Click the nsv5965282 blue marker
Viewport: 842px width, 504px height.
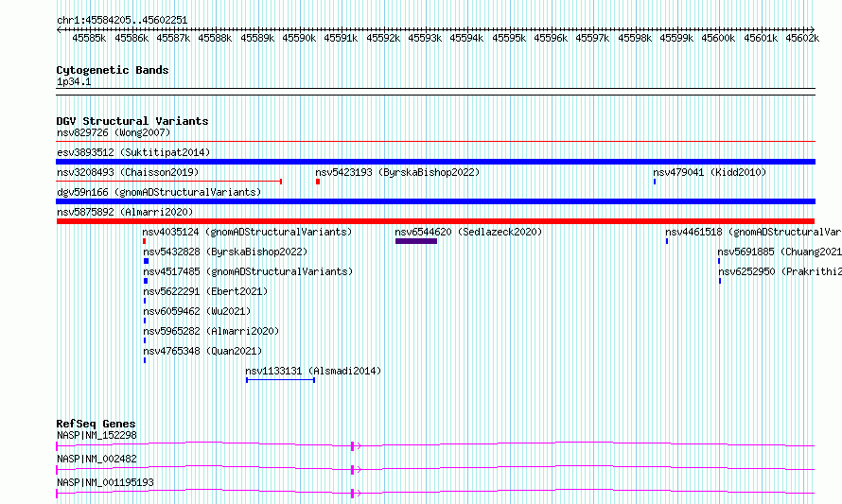coord(145,340)
